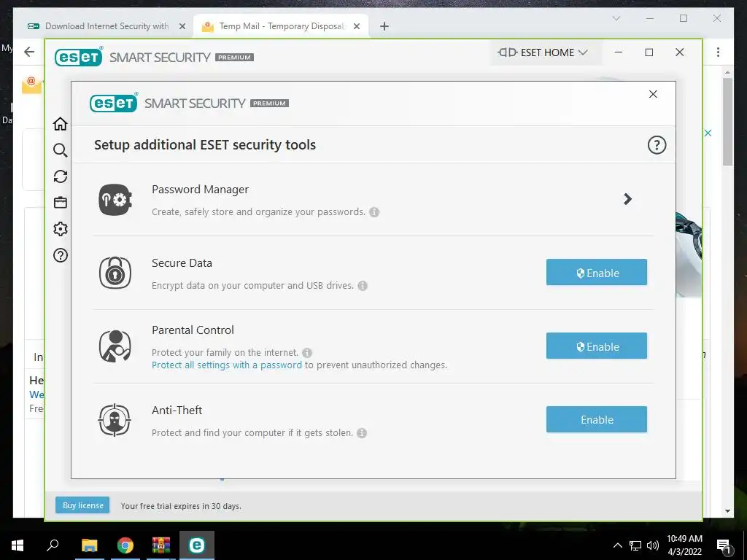Show info tooltip for Password Manager description
This screenshot has height=560, width=747.
click(374, 212)
